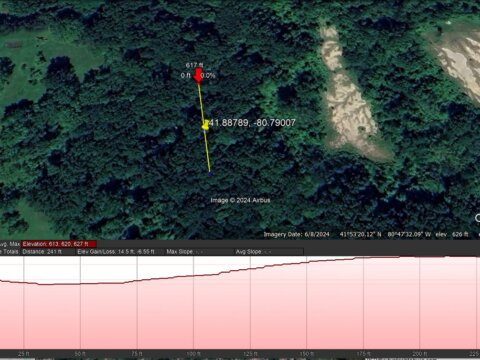Viewport: 480px width, 360px height.
Task: Click the latitude readout in the status bar
Action: pyautogui.click(x=360, y=234)
